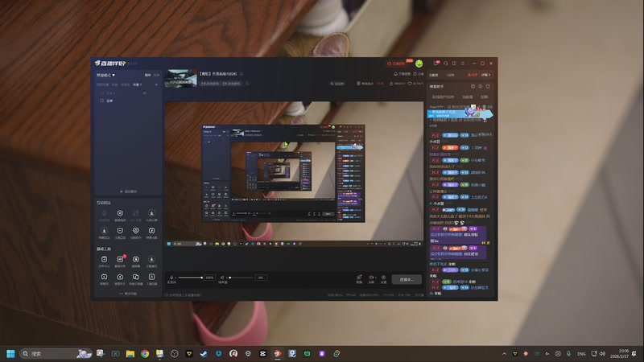The image size is (644, 362).
Task: Open the 基础工具 icon with red notification badge
Action: pyautogui.click(x=120, y=261)
